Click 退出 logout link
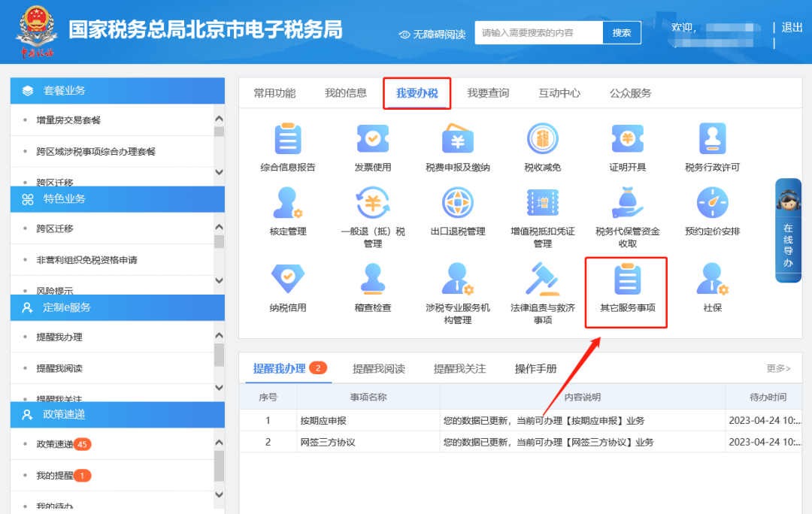This screenshot has height=514, width=812. tap(792, 28)
